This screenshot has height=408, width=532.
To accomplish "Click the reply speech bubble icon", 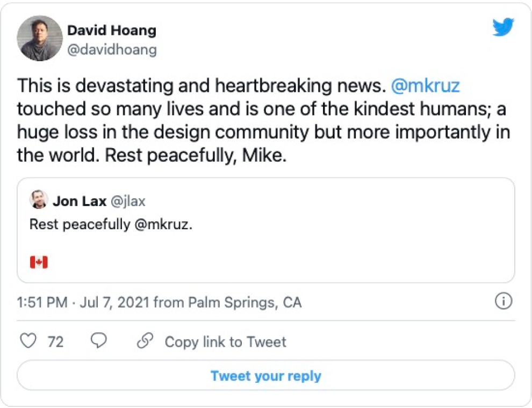I will [x=98, y=341].
